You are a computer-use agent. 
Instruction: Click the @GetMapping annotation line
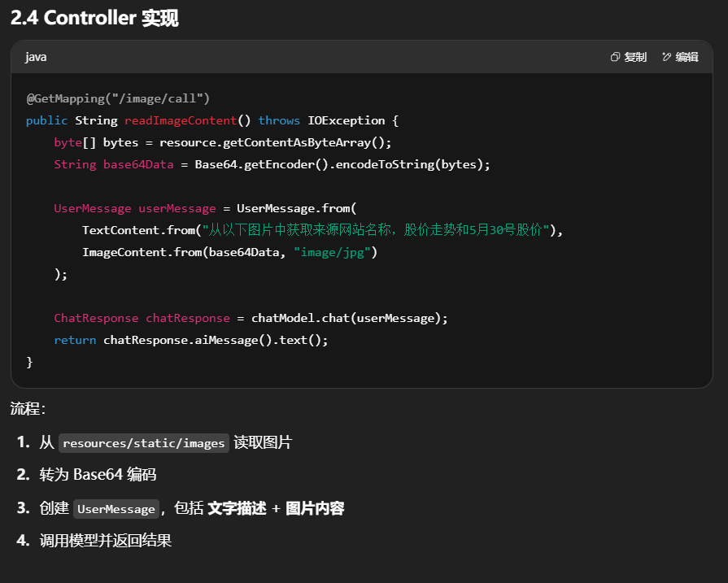[x=118, y=98]
